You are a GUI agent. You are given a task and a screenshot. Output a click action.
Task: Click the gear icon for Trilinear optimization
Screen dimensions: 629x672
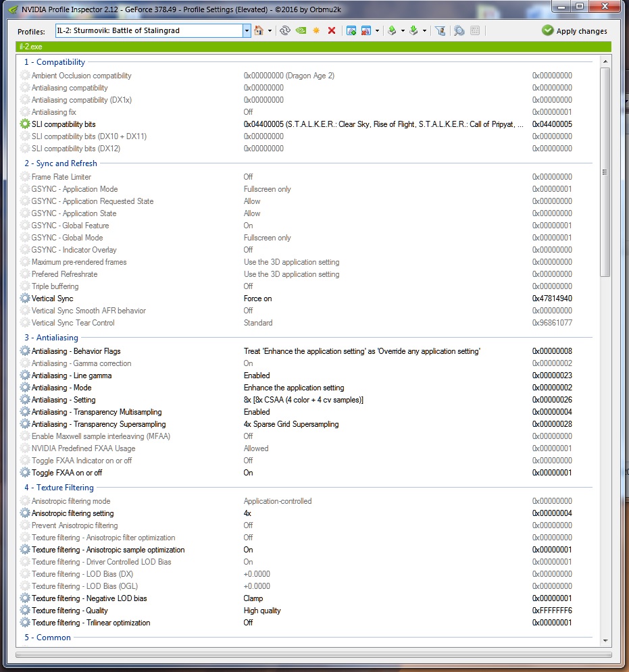[x=25, y=623]
